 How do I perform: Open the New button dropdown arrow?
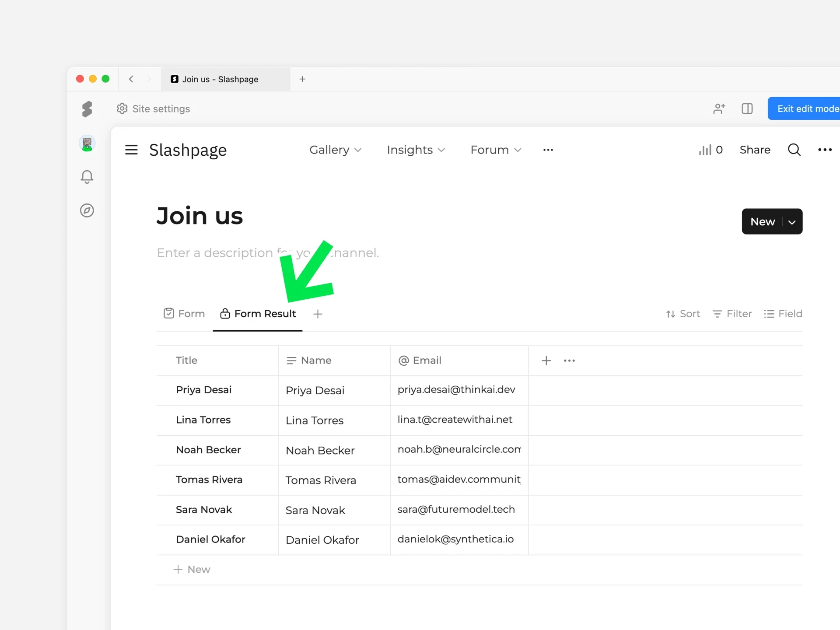click(792, 222)
